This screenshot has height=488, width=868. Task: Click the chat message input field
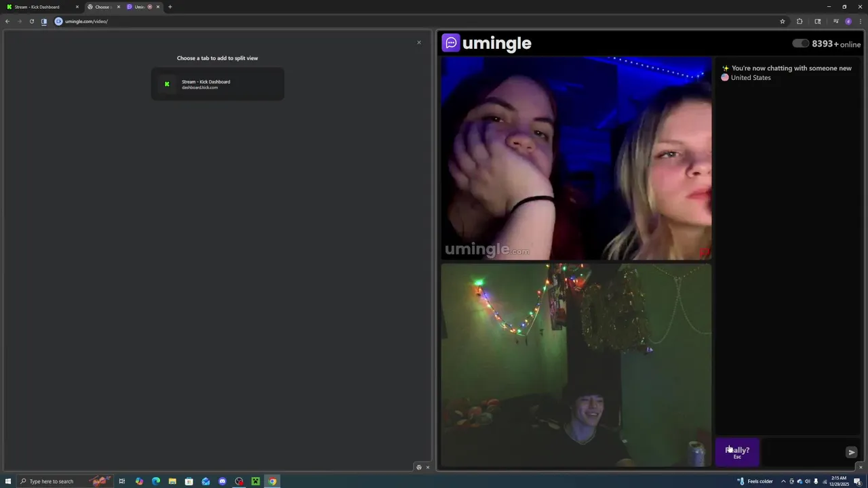pyautogui.click(x=802, y=452)
